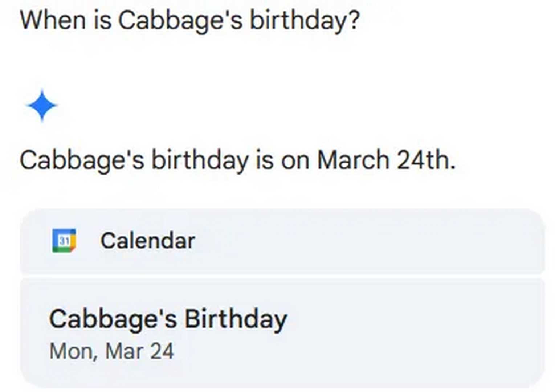555x392 pixels.
Task: Click the blue Gemini sparkle icon
Action: pos(42,105)
